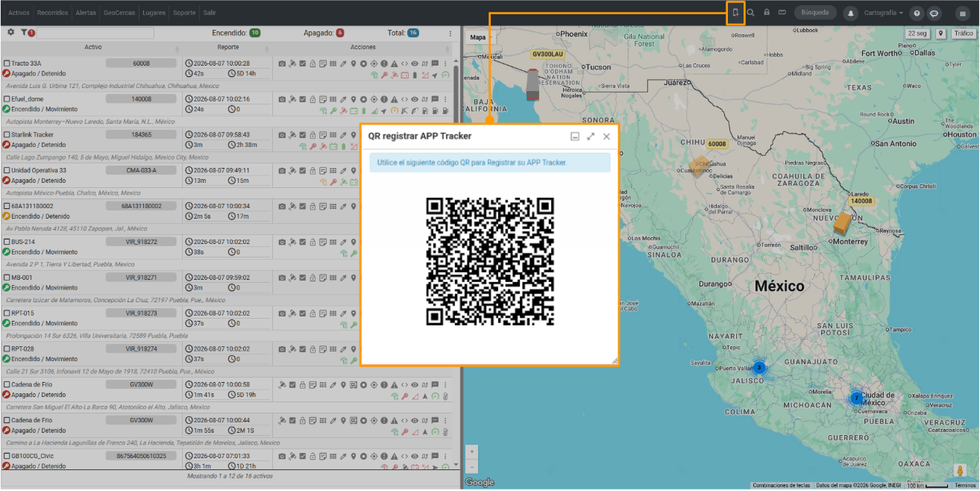Open the Alertas menu

coord(86,13)
